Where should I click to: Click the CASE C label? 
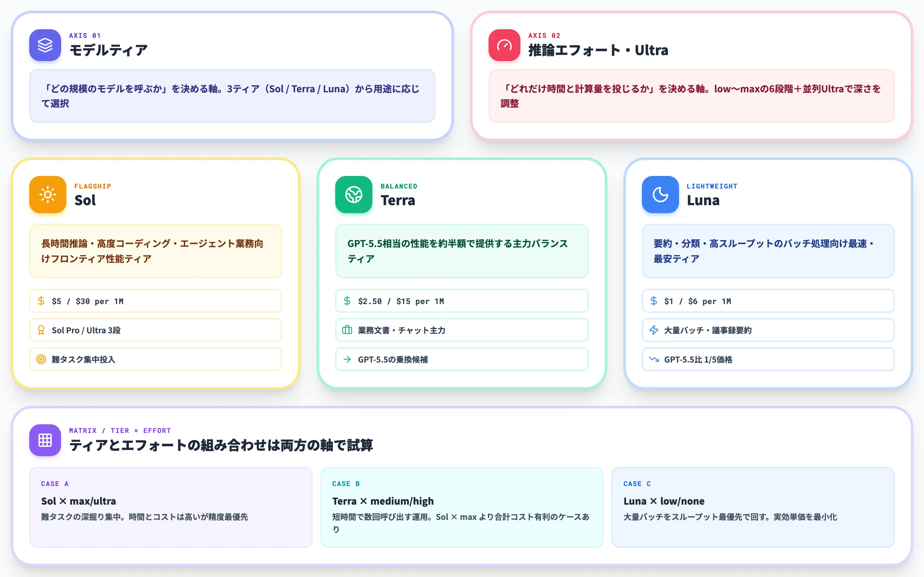point(637,483)
